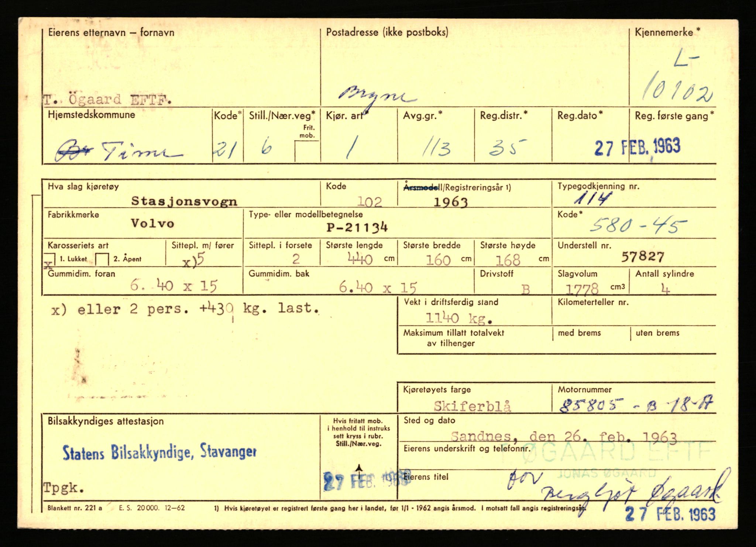The width and height of the screenshot is (756, 547).
Task: Click the height value '168'
Action: [508, 260]
